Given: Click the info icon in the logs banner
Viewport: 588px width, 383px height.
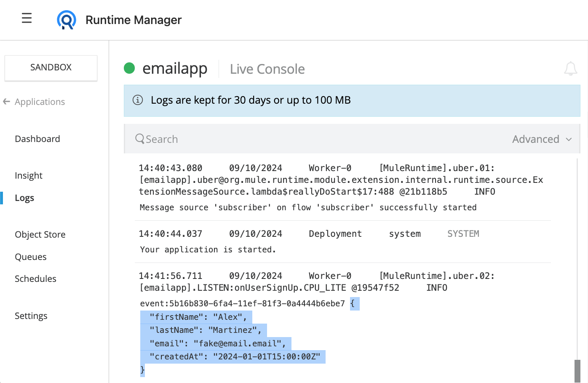Looking at the screenshot, I should point(138,100).
